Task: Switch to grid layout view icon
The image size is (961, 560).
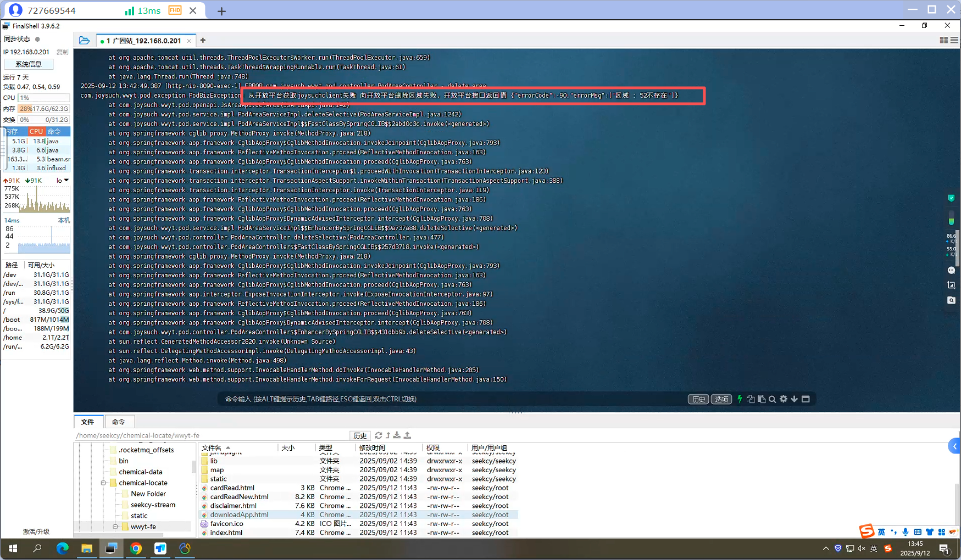Action: tap(943, 40)
